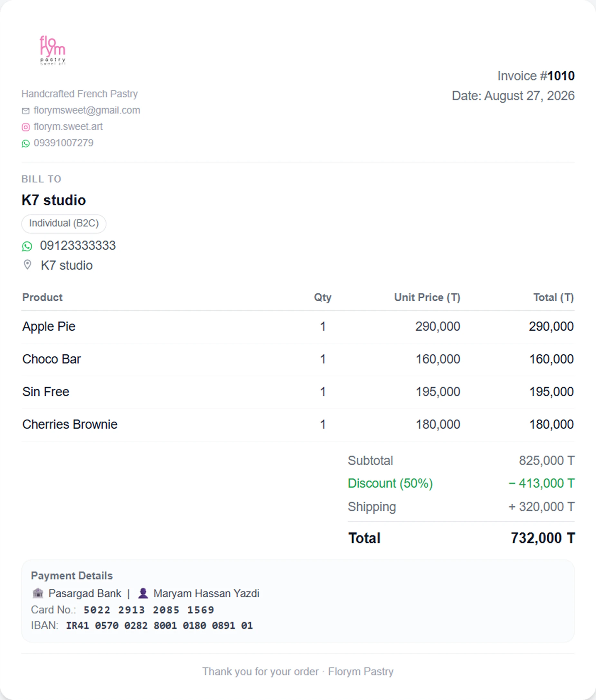Click the Florym pastry logo
596x700 pixels.
point(53,50)
